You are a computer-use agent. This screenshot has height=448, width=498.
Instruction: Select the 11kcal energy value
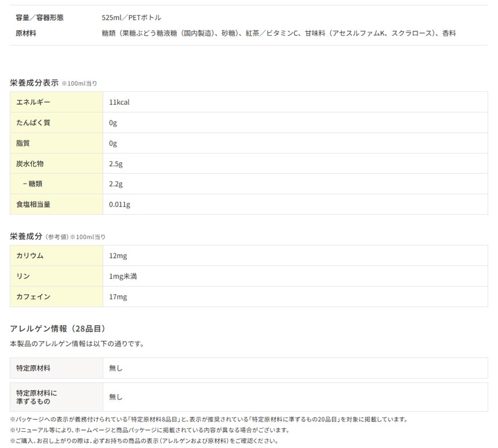(x=119, y=102)
